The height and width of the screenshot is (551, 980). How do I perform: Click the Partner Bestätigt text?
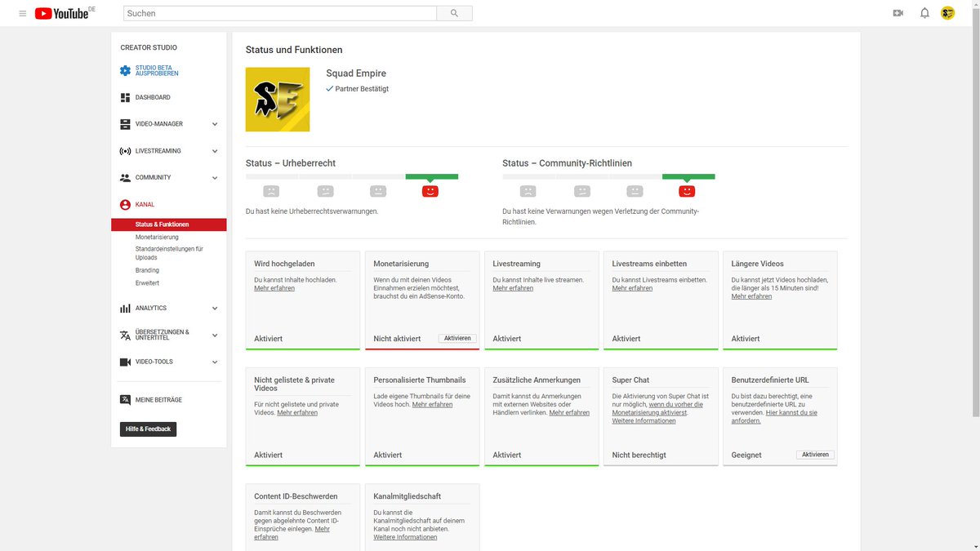362,88
